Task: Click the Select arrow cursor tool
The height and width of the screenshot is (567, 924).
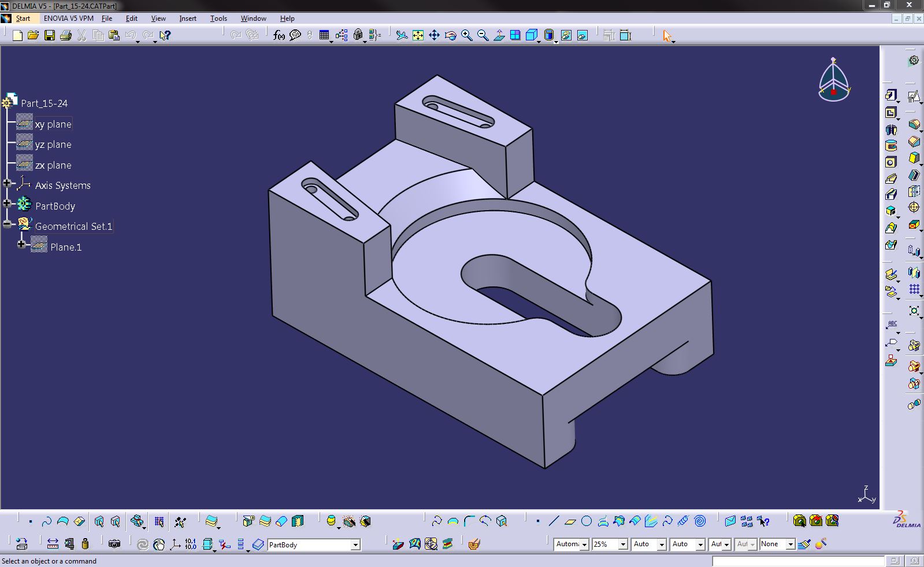Action: (667, 36)
